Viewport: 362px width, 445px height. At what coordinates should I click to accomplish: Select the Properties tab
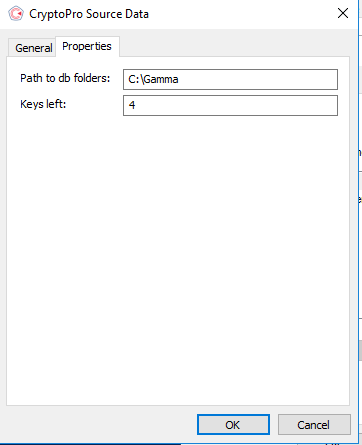(x=87, y=46)
